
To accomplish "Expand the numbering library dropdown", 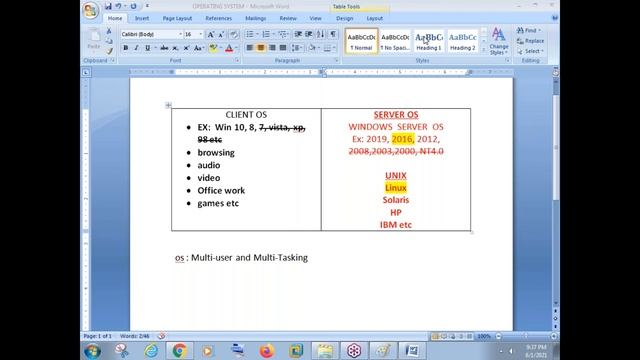I will click(x=273, y=34).
